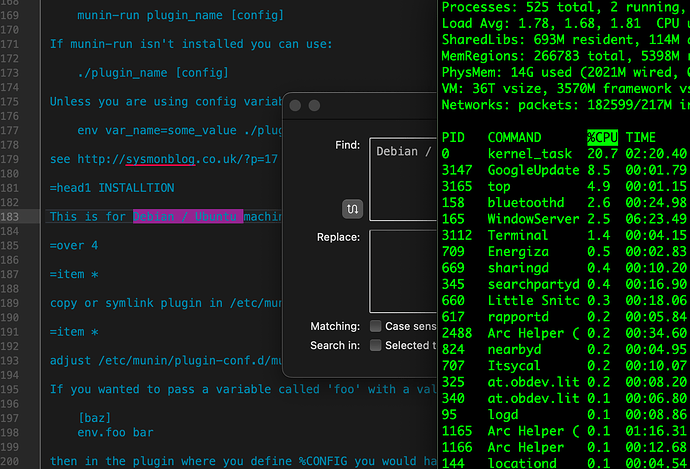Screen dimensions: 690x469
Task: Click the 'copy or symlink plugin' line
Action: (x=165, y=303)
